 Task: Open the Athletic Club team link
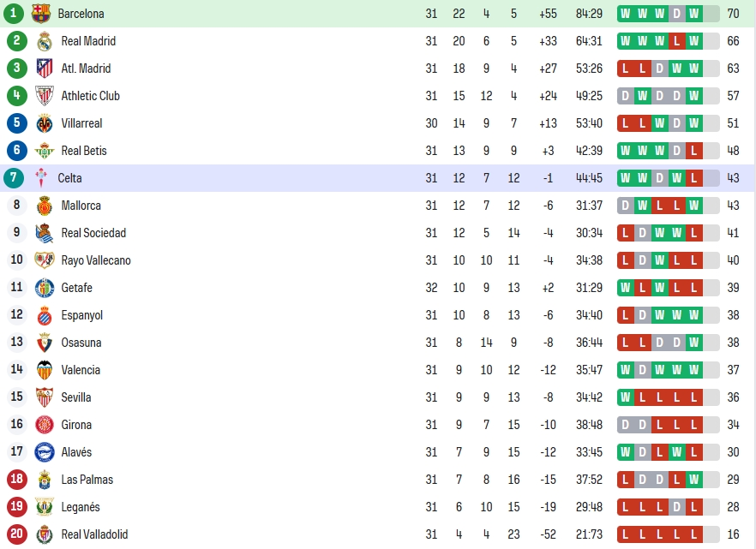(x=90, y=96)
